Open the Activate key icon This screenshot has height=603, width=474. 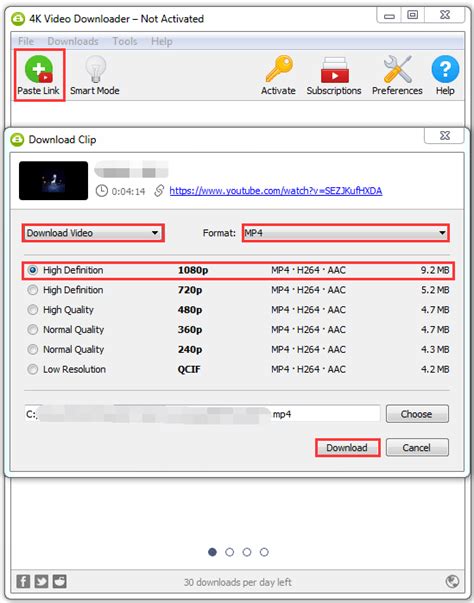[279, 69]
